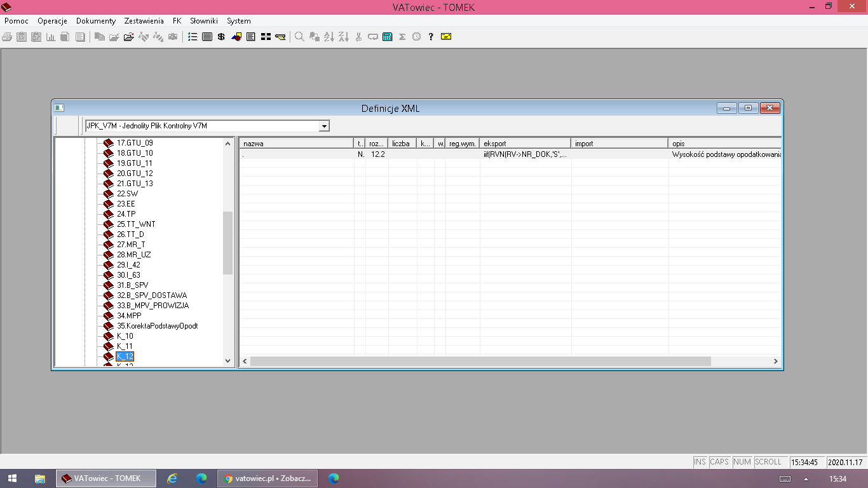Click the colored shapes toolbar icon
Image resolution: width=868 pixels, height=488 pixels.
tap(236, 37)
